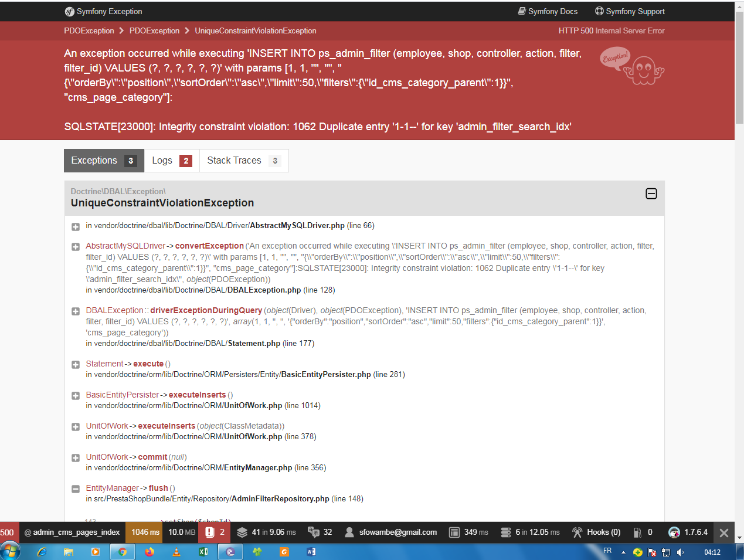Screen dimensions: 744x560
Task: Open the Windows Start menu
Action: (10, 551)
